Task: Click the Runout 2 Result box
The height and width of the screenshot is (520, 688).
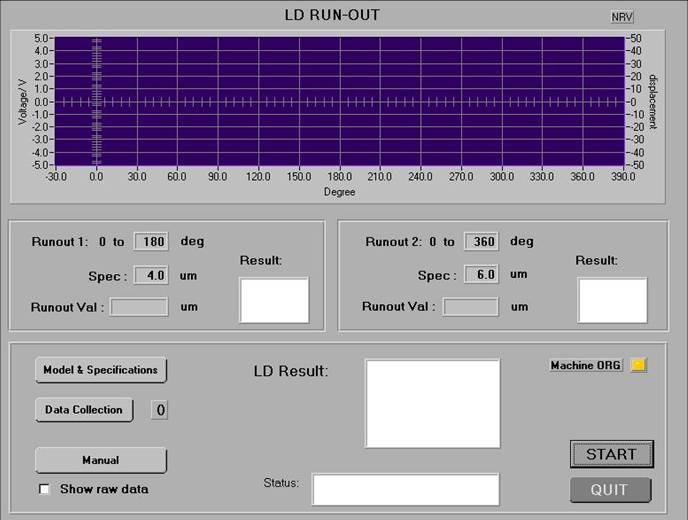Action: pyautogui.click(x=612, y=300)
